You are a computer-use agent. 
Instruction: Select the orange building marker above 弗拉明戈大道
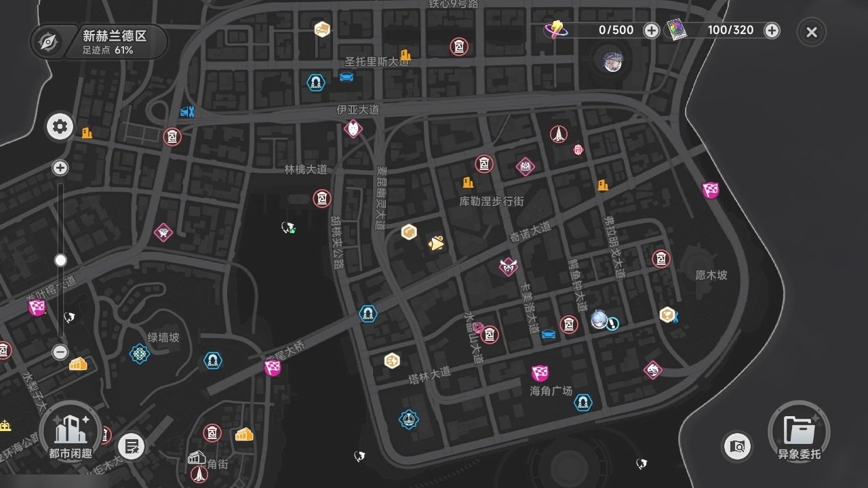click(603, 185)
